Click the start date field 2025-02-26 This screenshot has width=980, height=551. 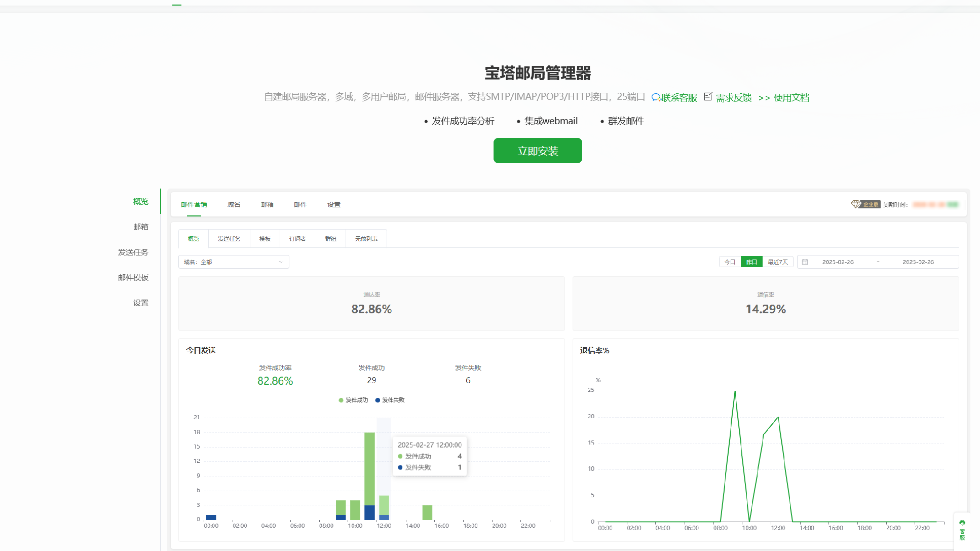[838, 262]
